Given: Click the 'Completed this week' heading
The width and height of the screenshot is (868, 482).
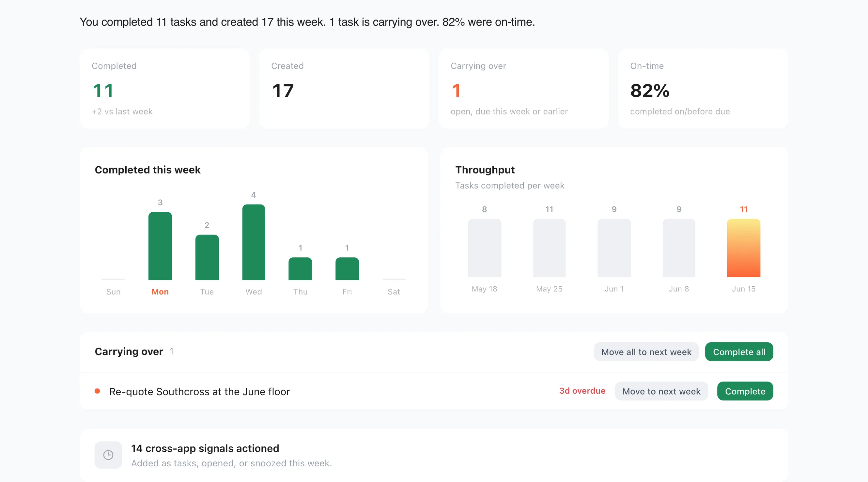Looking at the screenshot, I should click(x=147, y=170).
